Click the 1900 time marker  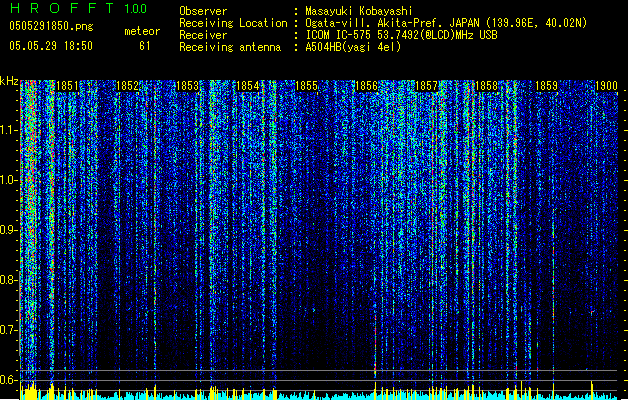tap(606, 86)
